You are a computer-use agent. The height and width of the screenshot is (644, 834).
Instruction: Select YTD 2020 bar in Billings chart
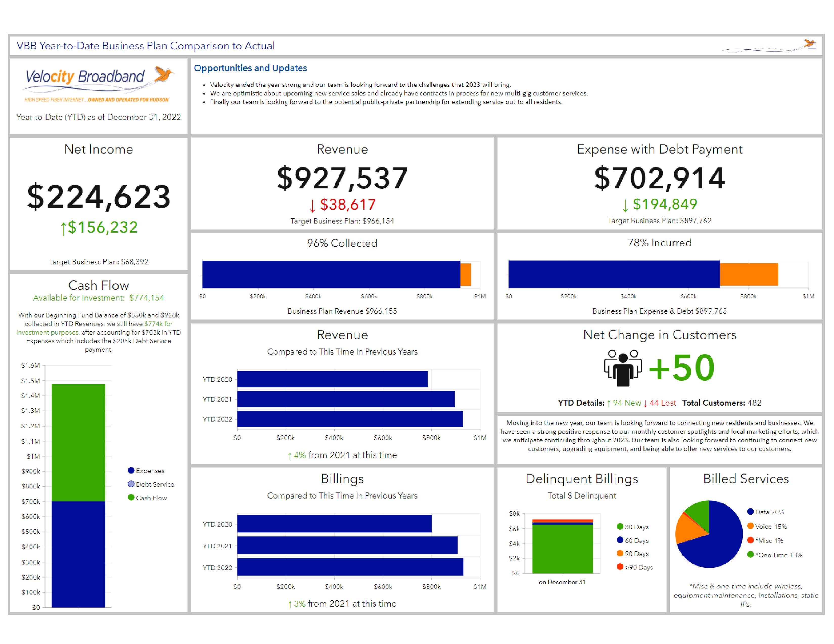click(335, 524)
